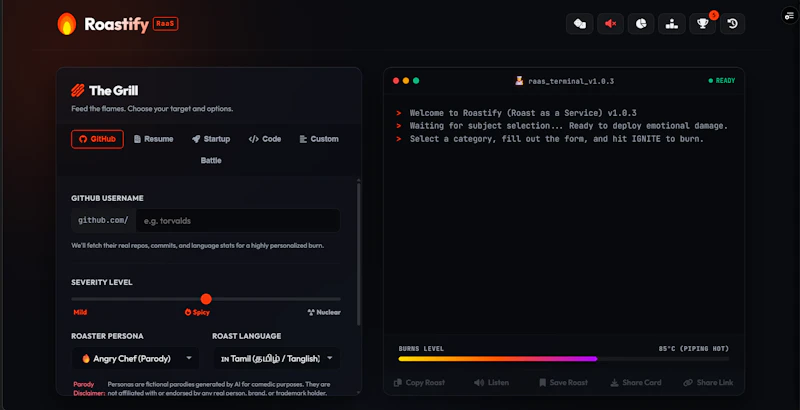
Task: Switch to the Code tab
Action: [265, 139]
